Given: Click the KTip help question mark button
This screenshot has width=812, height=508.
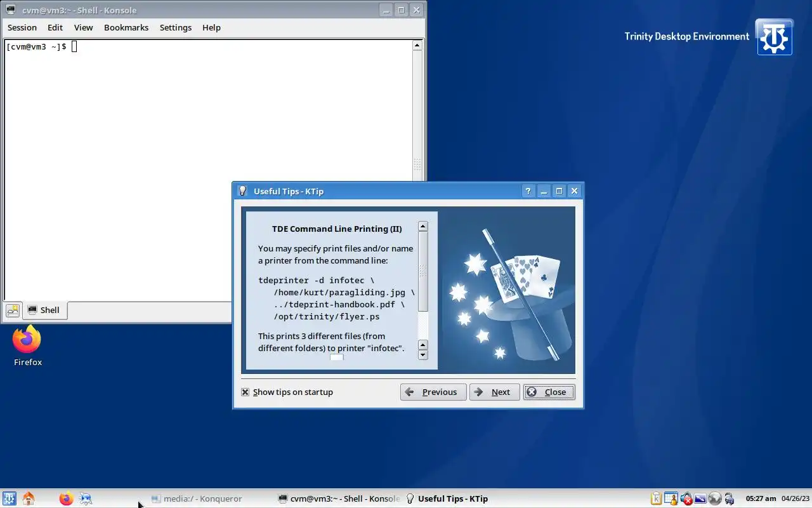Looking at the screenshot, I should tap(528, 191).
